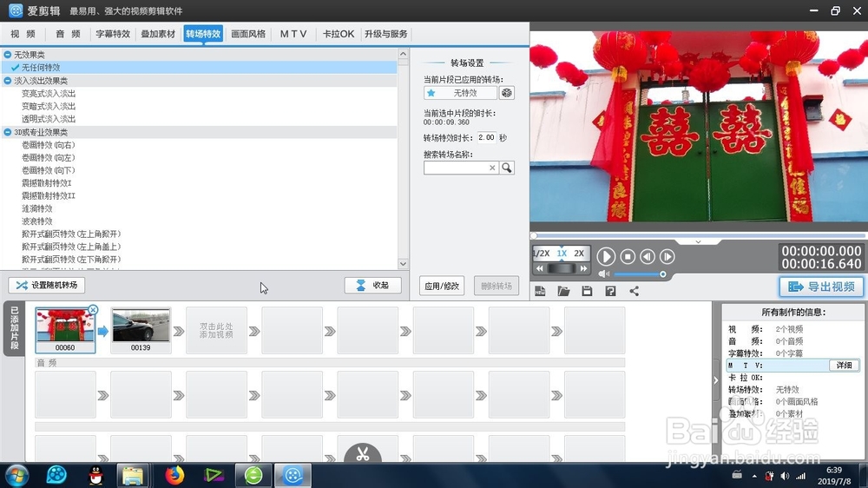The image size is (868, 488).
Task: Select 变亮式淡入淡出 transition
Action: tap(48, 94)
